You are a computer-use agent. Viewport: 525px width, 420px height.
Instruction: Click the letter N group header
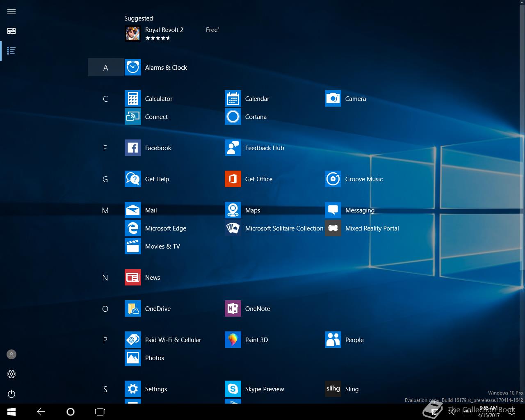coord(105,278)
